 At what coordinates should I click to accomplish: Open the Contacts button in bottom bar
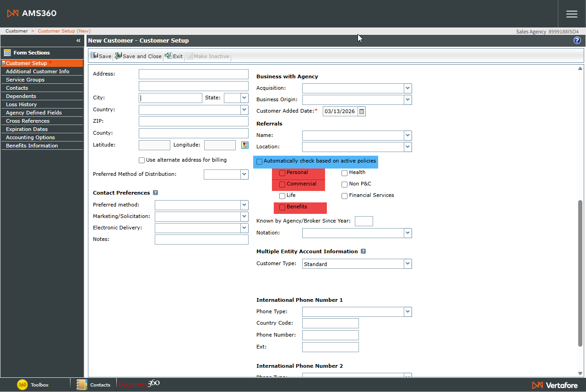[x=94, y=385]
